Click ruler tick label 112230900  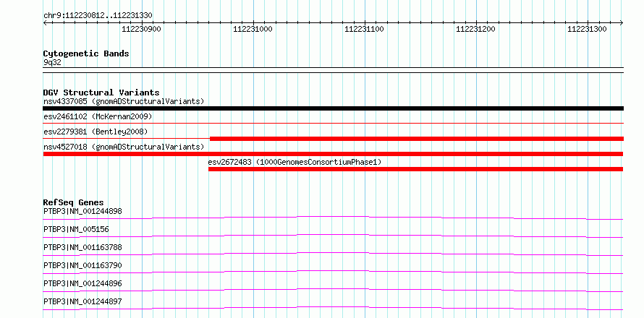[x=141, y=29]
